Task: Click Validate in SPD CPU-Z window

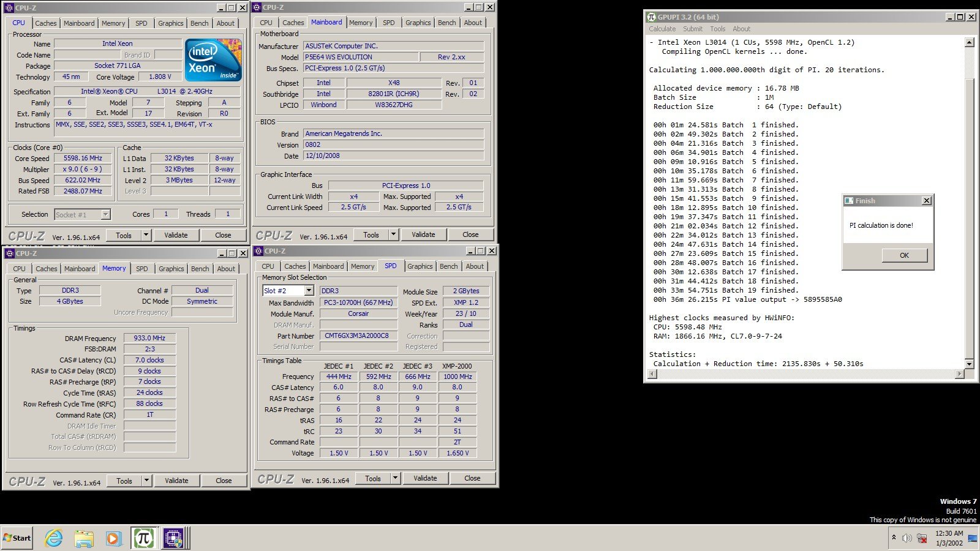Action: (425, 478)
